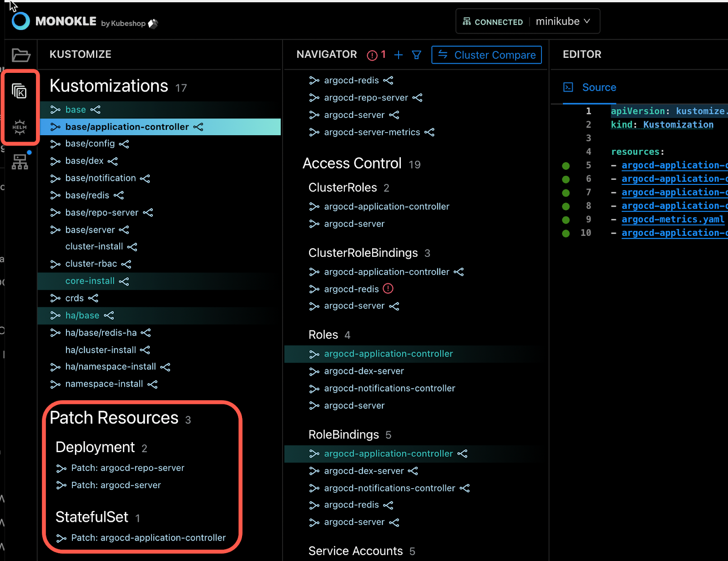Select Patch: argocd-server deployment patch

[x=116, y=485]
